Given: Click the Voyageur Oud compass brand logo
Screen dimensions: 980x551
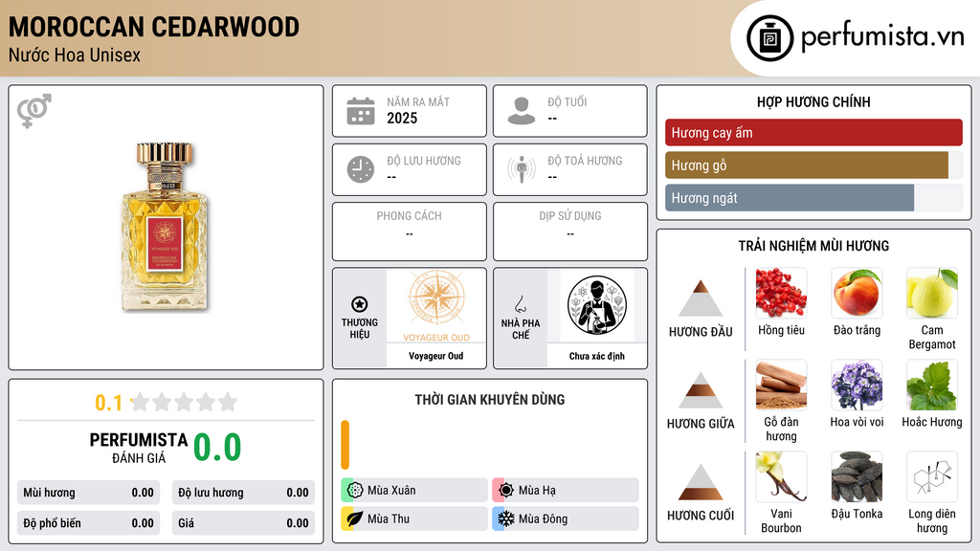Looking at the screenshot, I should [x=436, y=306].
